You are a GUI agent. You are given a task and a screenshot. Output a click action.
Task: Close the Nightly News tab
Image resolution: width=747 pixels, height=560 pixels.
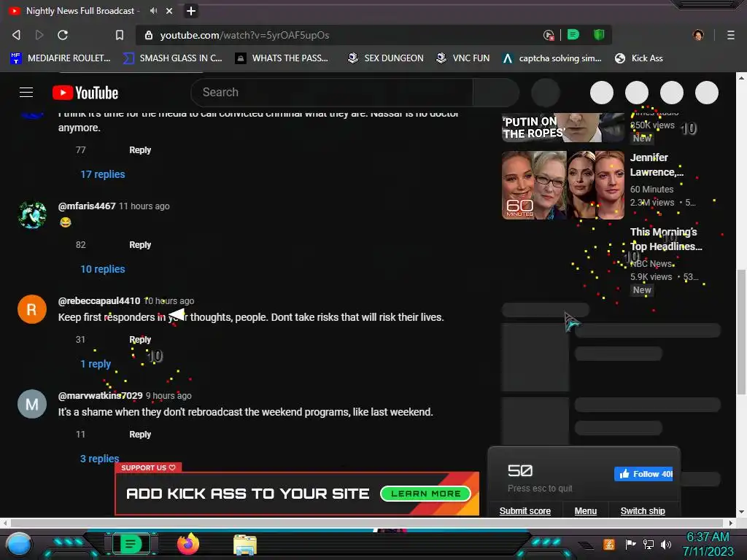169,10
